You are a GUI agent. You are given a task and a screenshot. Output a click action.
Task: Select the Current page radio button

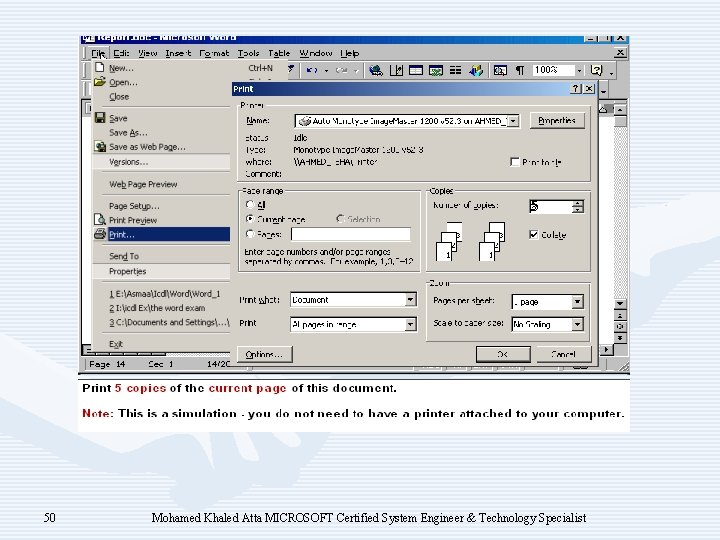click(250, 219)
